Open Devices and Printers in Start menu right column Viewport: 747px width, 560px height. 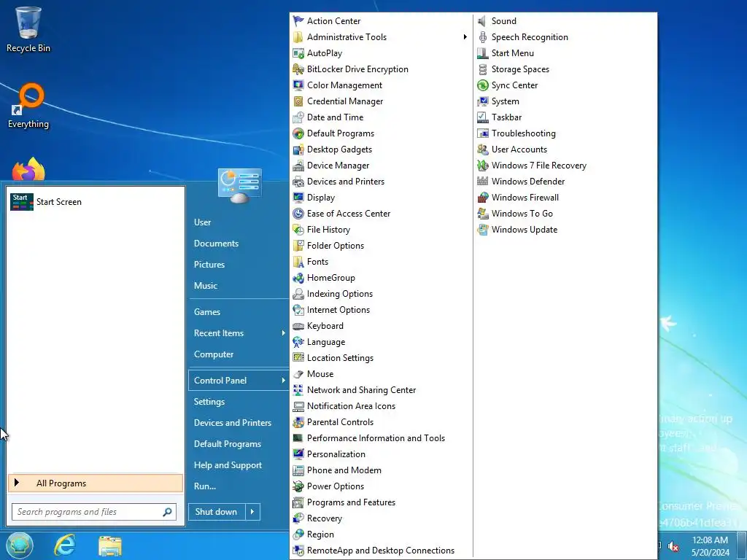point(233,423)
